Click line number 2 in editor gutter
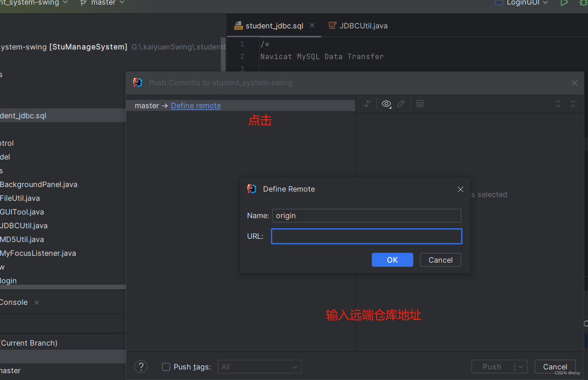The image size is (588, 380). click(242, 56)
